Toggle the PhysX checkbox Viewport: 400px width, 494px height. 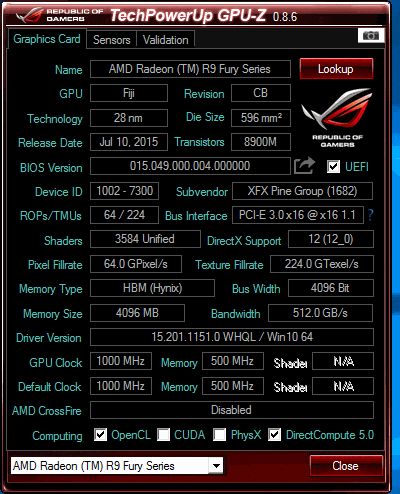pos(219,435)
